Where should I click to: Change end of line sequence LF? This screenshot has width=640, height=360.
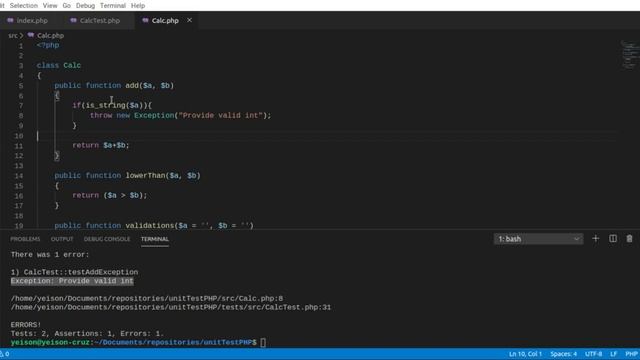point(613,354)
